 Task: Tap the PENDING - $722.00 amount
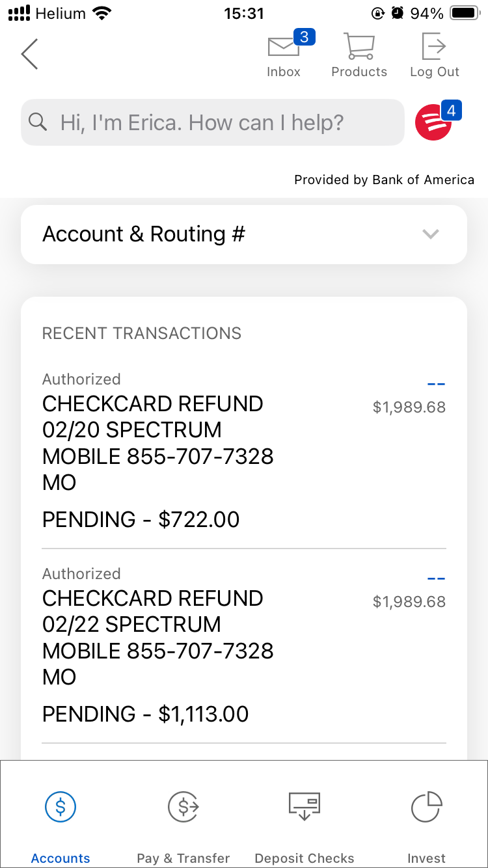pos(141,520)
